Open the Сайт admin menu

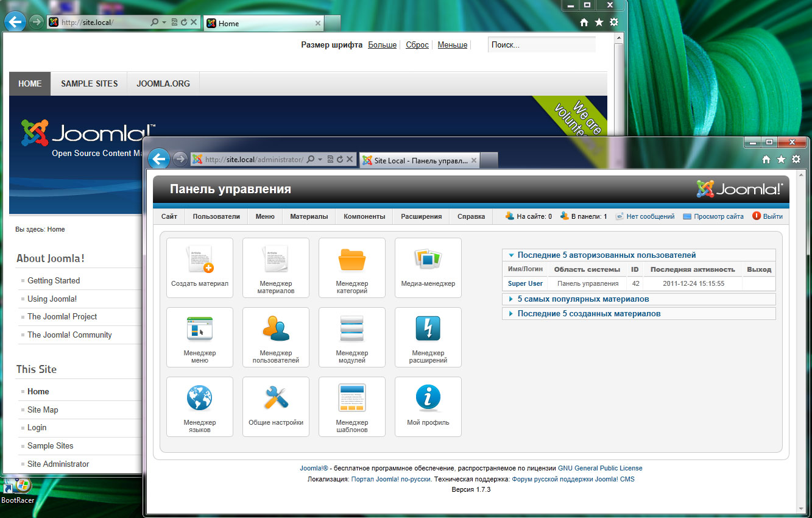[x=169, y=216]
